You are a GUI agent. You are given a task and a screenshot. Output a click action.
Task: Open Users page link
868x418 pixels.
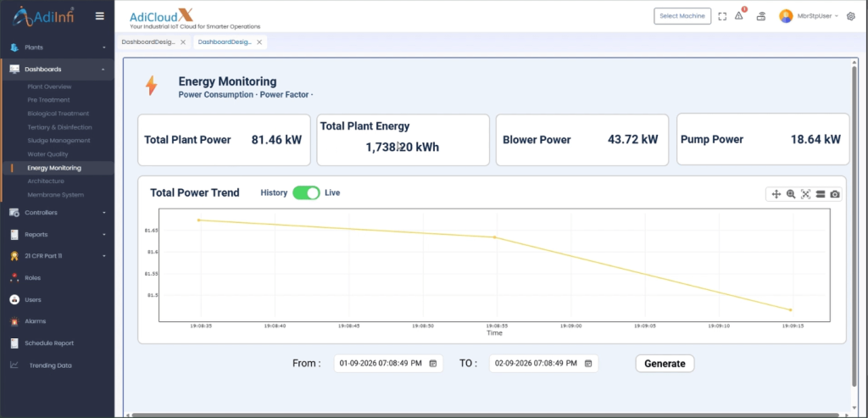click(33, 299)
